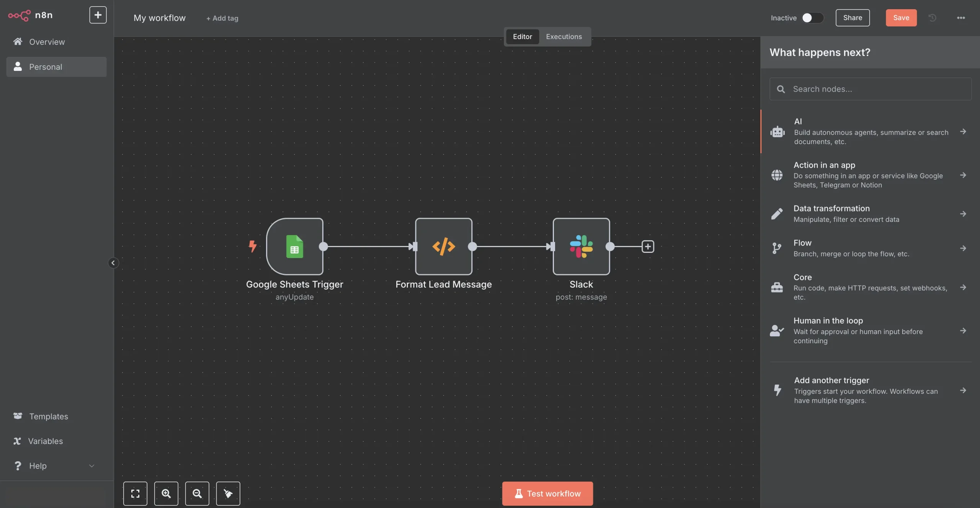
Task: Open workflow version history
Action: pos(932,18)
